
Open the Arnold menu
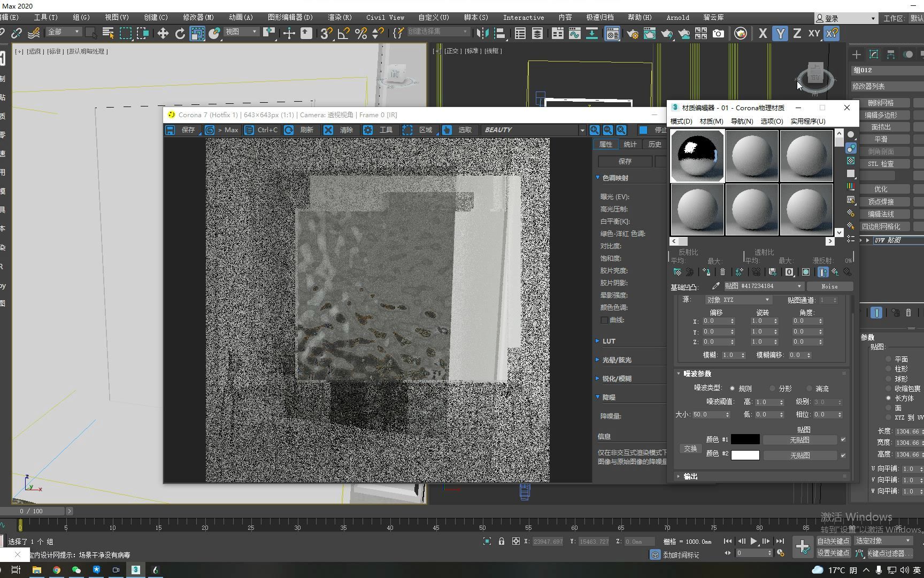(x=677, y=18)
